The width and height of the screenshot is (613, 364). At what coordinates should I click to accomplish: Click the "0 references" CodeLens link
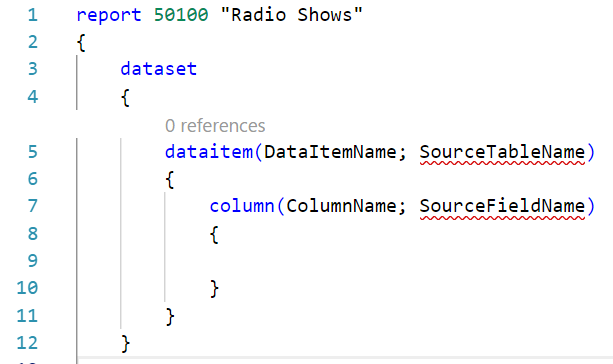coord(215,126)
